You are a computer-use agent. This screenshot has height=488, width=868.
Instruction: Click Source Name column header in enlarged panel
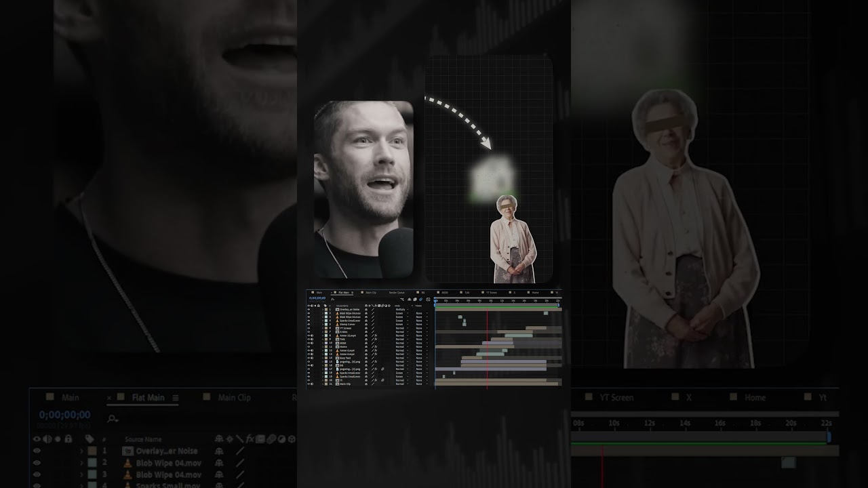point(143,439)
